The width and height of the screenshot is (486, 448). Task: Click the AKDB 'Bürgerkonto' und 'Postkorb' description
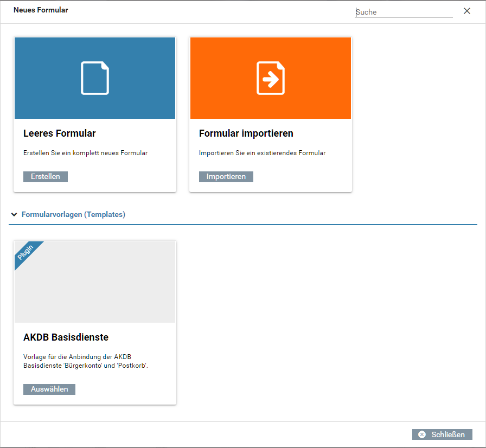click(x=86, y=361)
